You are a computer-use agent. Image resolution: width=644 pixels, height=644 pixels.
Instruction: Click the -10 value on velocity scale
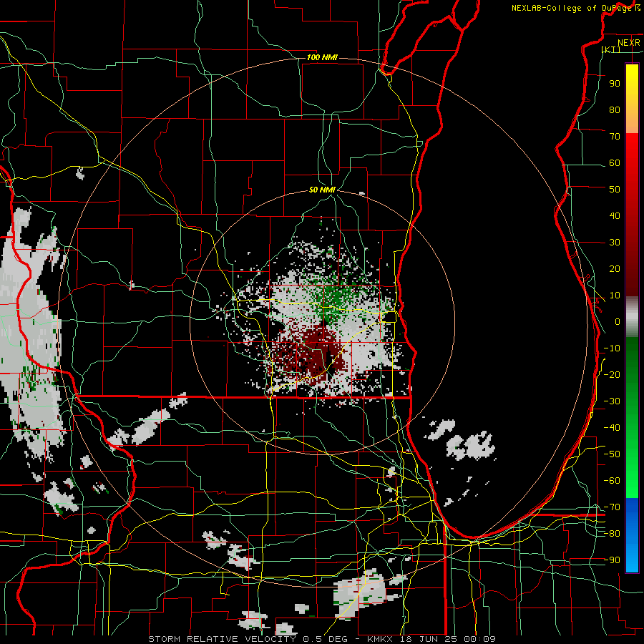pyautogui.click(x=612, y=348)
